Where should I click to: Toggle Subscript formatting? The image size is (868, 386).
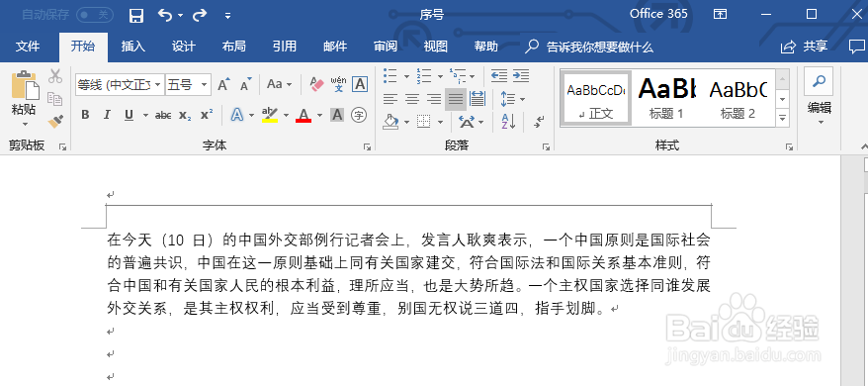pyautogui.click(x=185, y=115)
